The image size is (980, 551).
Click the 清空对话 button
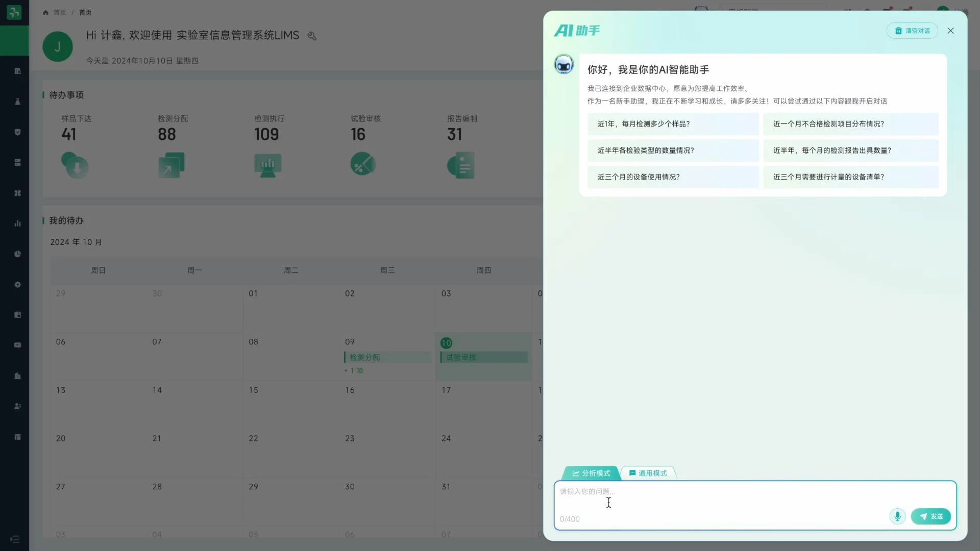[x=912, y=31]
